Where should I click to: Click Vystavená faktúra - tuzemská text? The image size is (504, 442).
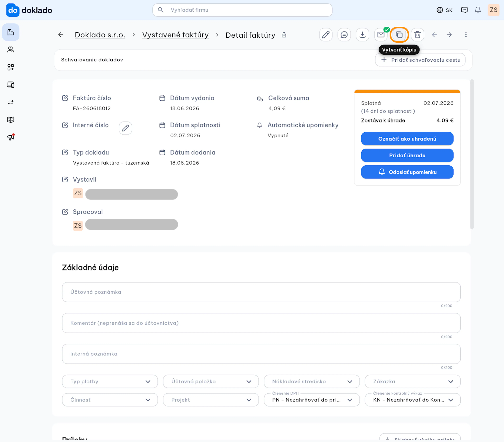pyautogui.click(x=111, y=163)
